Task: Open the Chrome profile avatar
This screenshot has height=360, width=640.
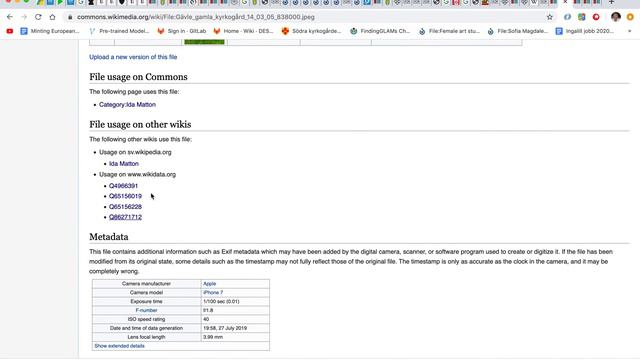Action: click(616, 17)
